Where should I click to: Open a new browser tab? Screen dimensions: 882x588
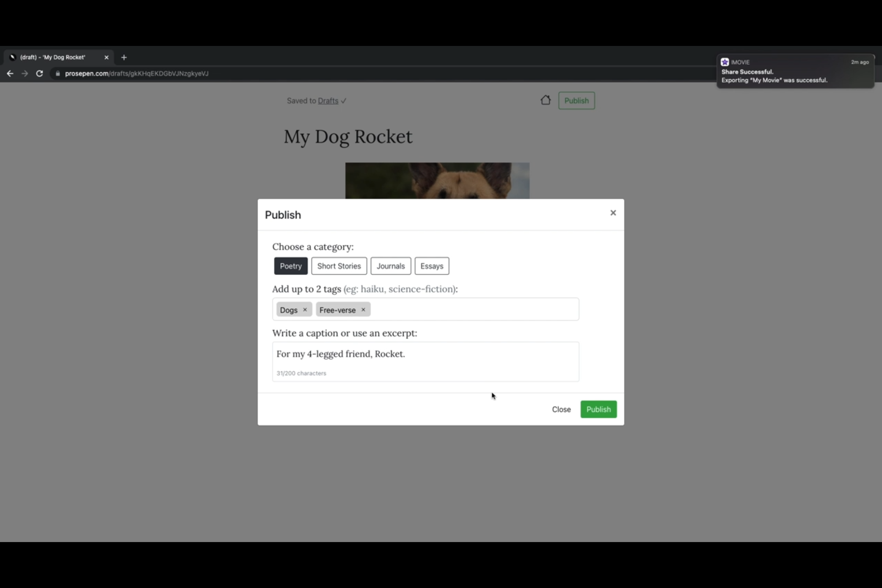point(124,57)
